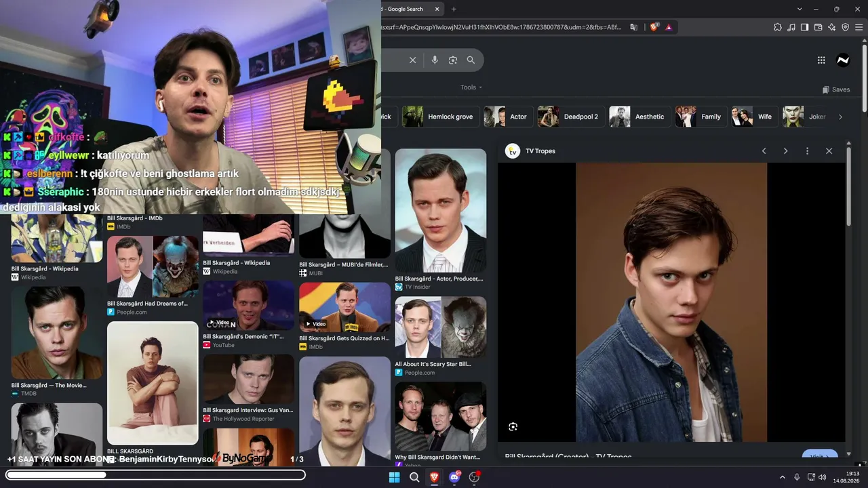Open the three-dot options in image preview
Viewport: 868px width, 488px height.
click(x=807, y=151)
